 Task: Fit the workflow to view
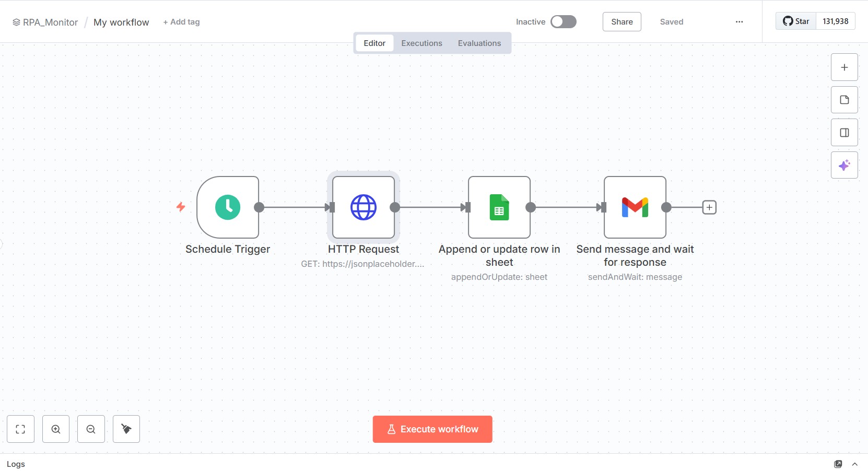pyautogui.click(x=20, y=429)
